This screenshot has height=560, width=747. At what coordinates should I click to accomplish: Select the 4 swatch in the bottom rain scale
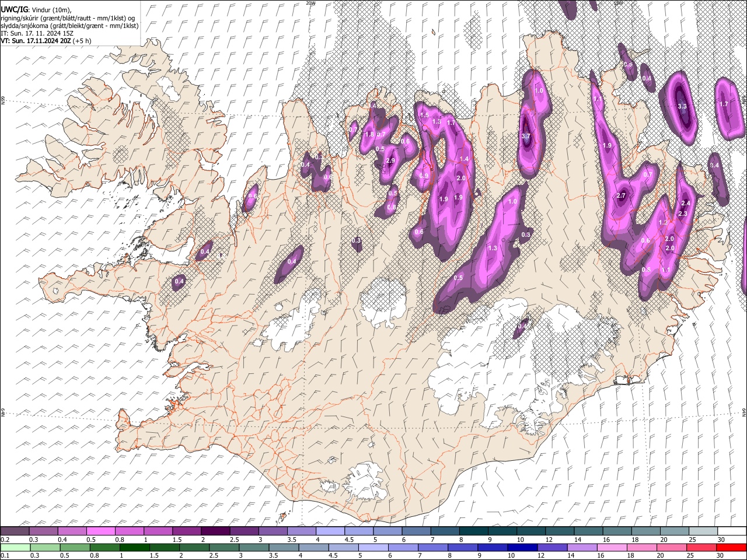(x=313, y=547)
